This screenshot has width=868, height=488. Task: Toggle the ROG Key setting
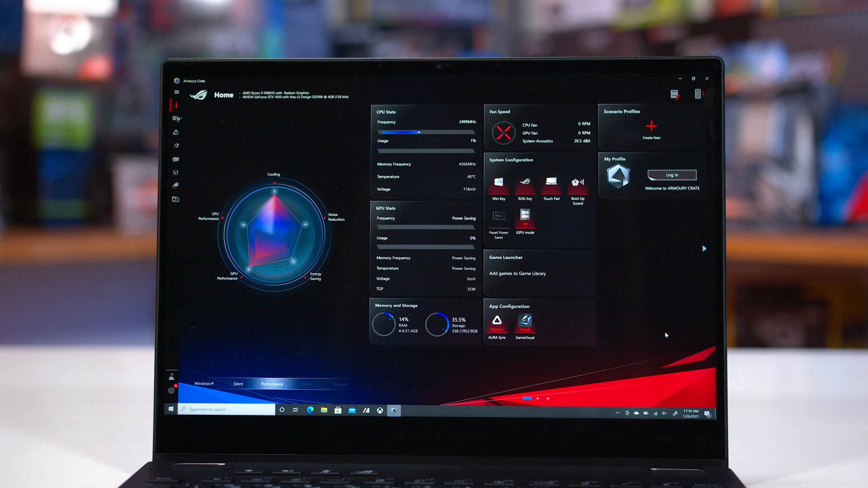(525, 188)
